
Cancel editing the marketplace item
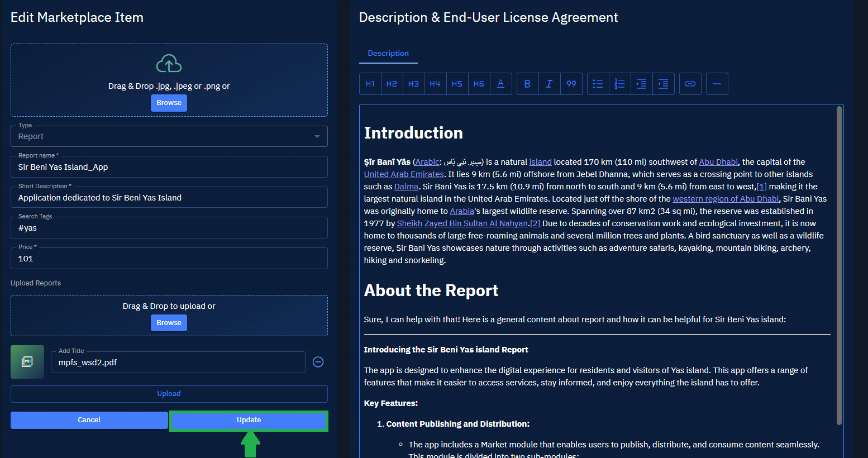(89, 420)
